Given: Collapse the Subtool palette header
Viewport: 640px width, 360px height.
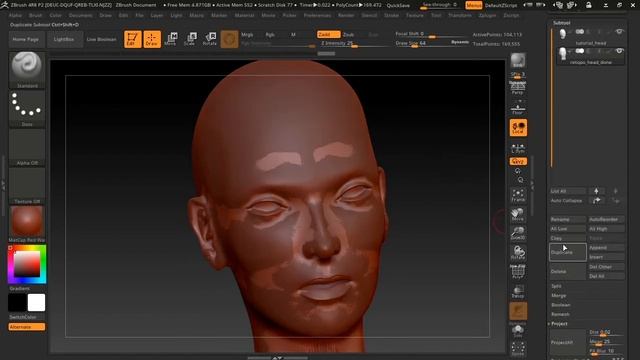Looking at the screenshot, I should (562, 23).
